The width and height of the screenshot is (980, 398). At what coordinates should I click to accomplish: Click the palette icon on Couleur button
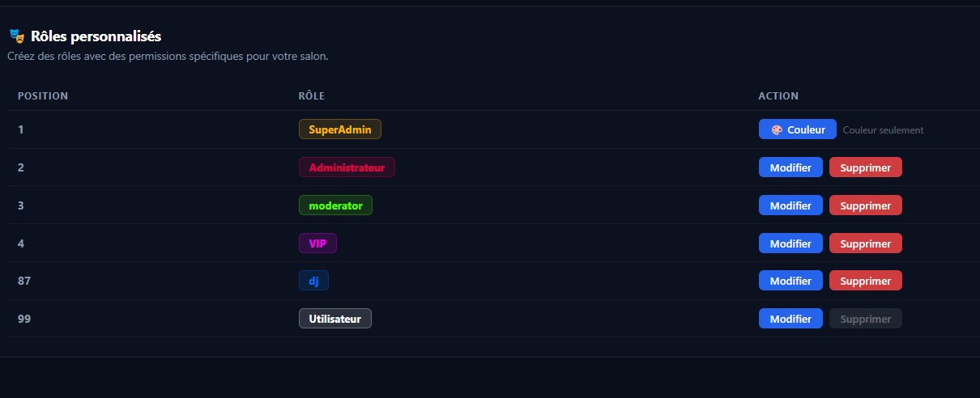777,129
